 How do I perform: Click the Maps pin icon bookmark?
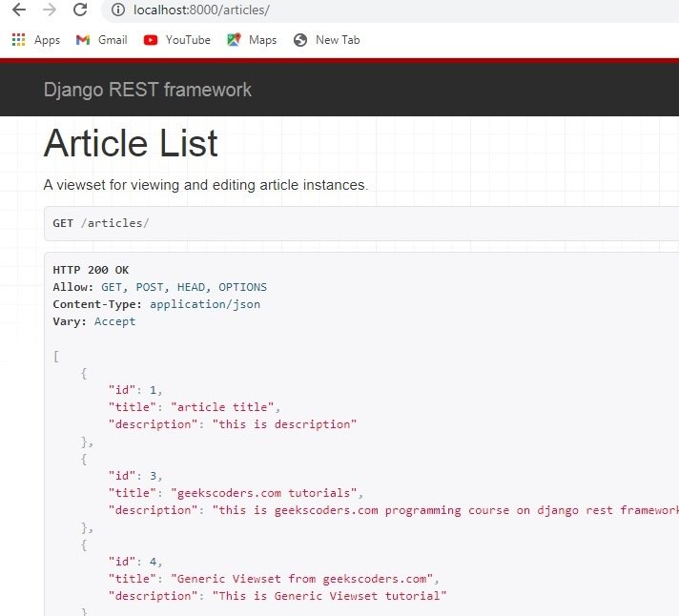pos(234,40)
